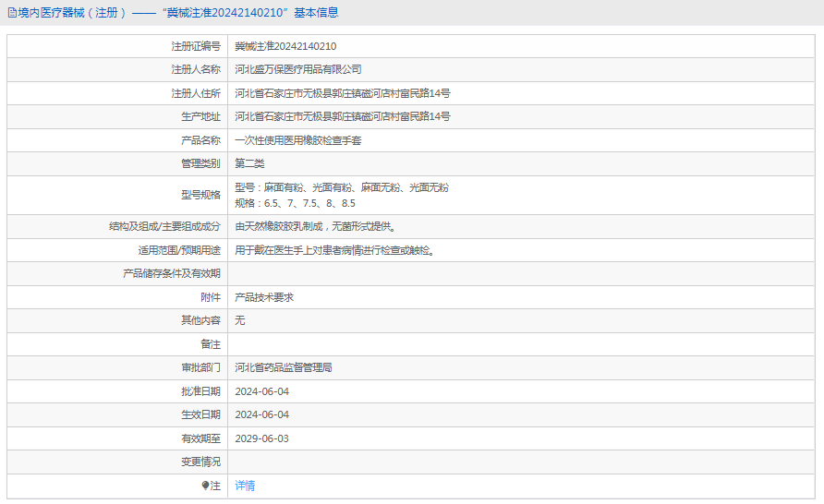Click the 生产地址 label
Screen dimensions: 824x504
point(200,116)
